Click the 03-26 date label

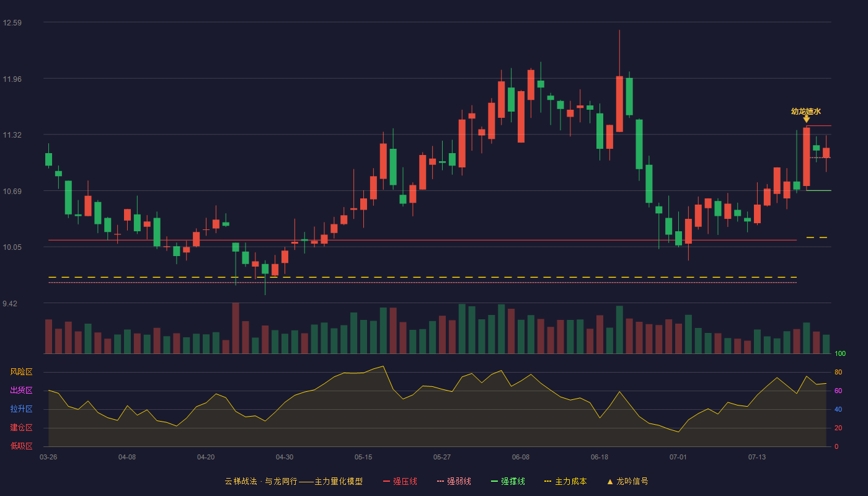tap(48, 457)
